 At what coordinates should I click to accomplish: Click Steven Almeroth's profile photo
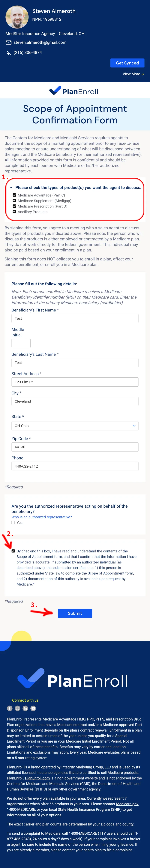[x=17, y=17]
